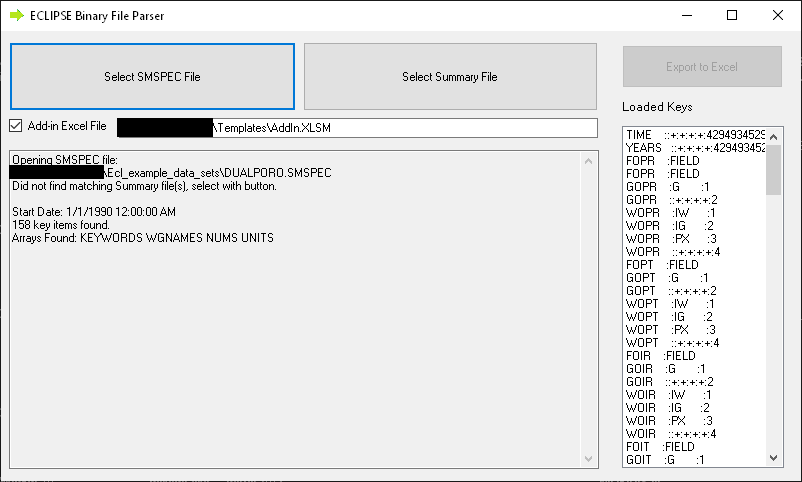Click the log panel scroll down arrow
Viewport: 802px width, 482px height.
tap(590, 457)
